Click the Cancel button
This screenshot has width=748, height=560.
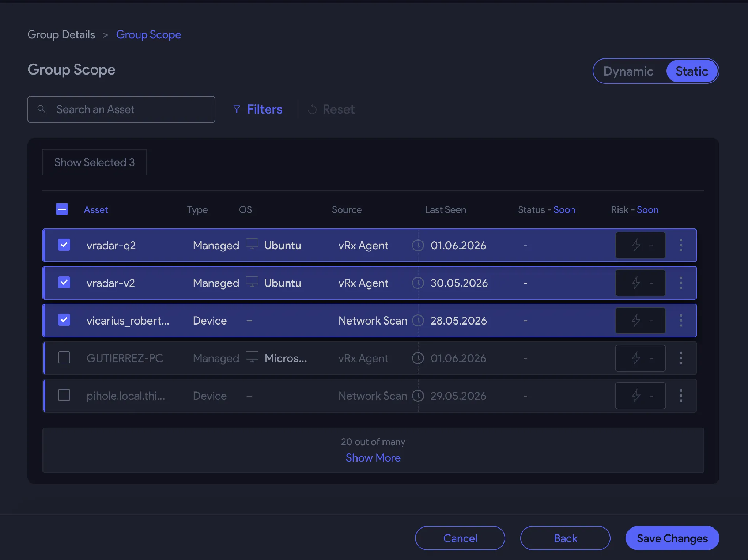coord(460,538)
